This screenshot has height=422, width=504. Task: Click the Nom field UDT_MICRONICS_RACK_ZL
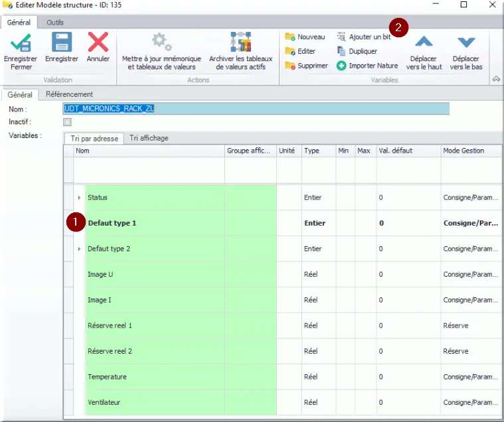pyautogui.click(x=256, y=109)
